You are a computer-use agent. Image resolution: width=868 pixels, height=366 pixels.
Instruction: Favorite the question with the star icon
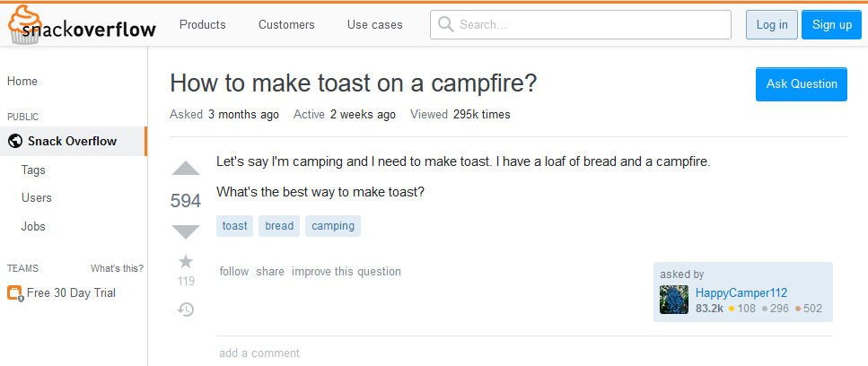[186, 261]
